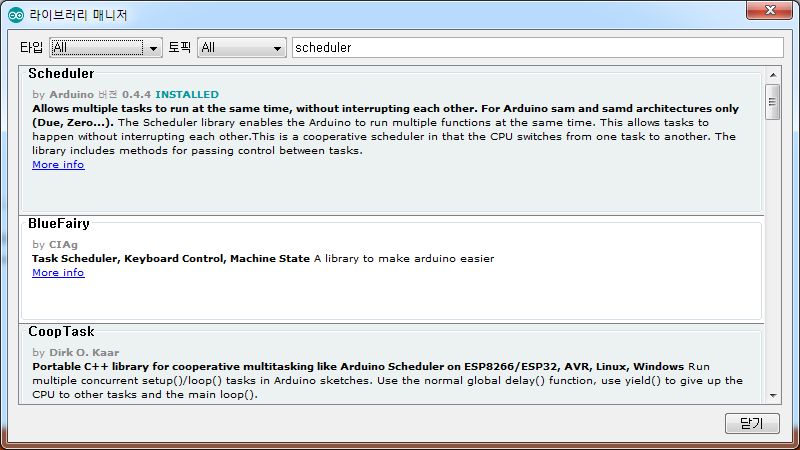Open More info link for BlueFairy library
This screenshot has height=450, width=800.
[x=58, y=273]
